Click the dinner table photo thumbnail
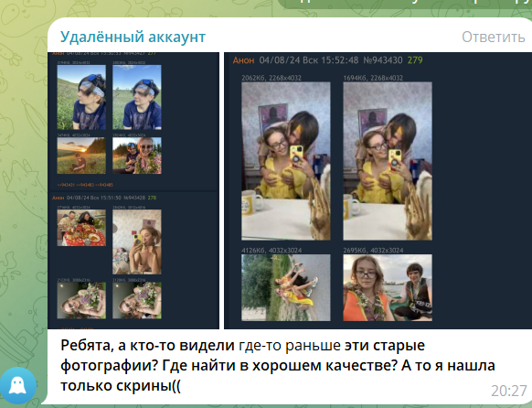Screen dimensions: 532x408 81,228
